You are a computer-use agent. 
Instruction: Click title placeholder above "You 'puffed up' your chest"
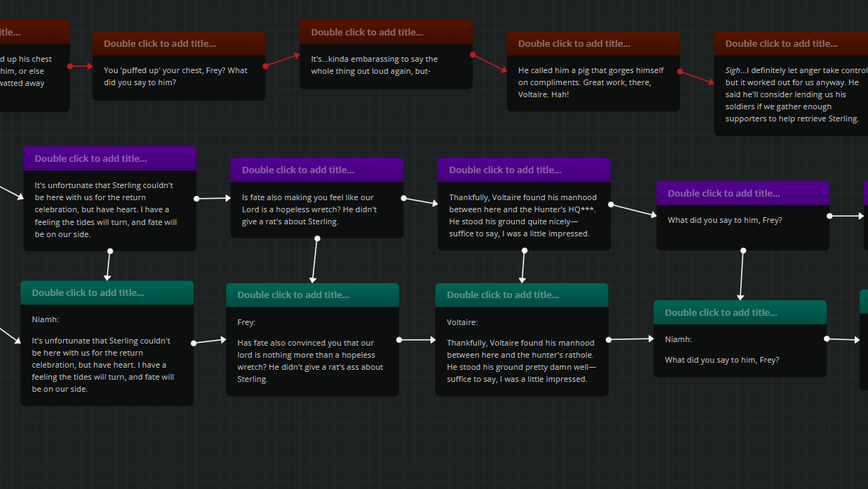[160, 43]
